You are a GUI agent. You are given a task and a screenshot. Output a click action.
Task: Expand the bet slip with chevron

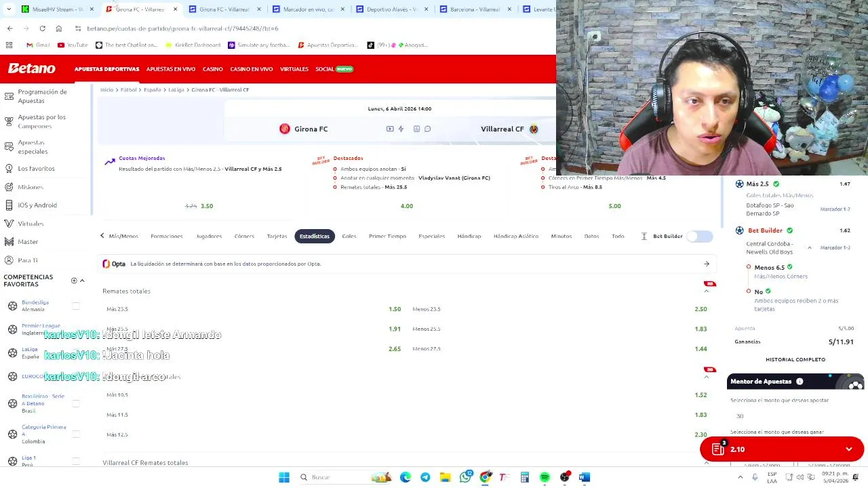(848, 449)
